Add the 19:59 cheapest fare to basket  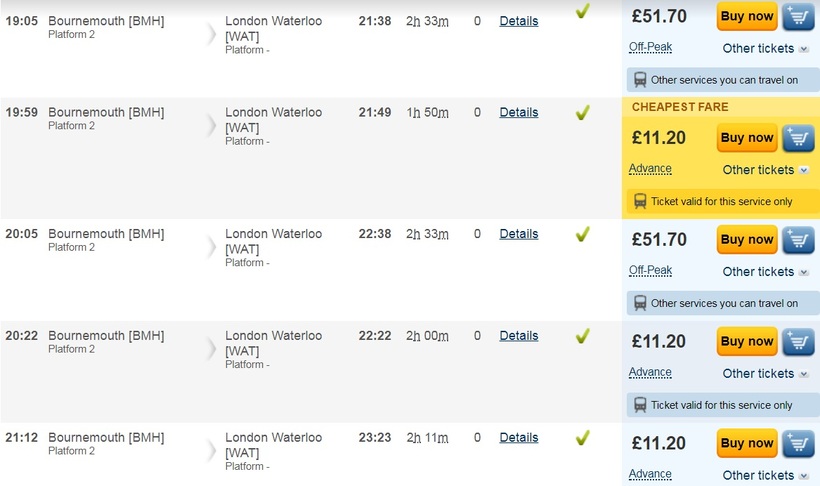pyautogui.click(x=798, y=138)
